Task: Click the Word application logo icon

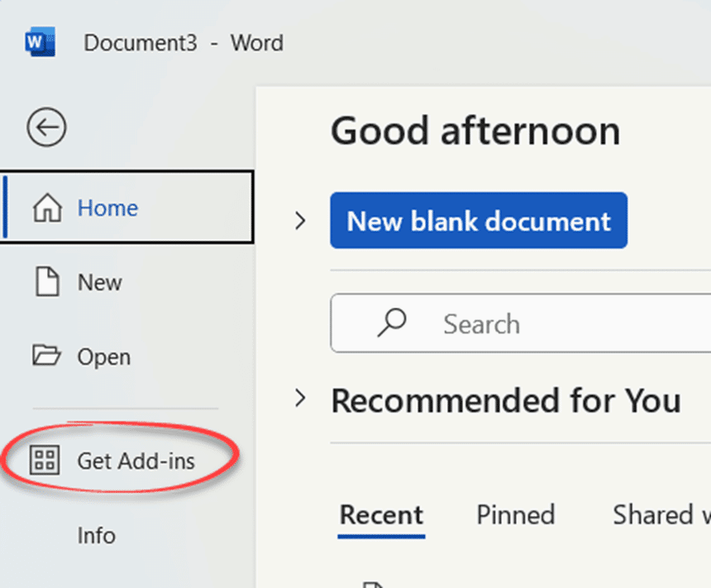Action: point(40,42)
